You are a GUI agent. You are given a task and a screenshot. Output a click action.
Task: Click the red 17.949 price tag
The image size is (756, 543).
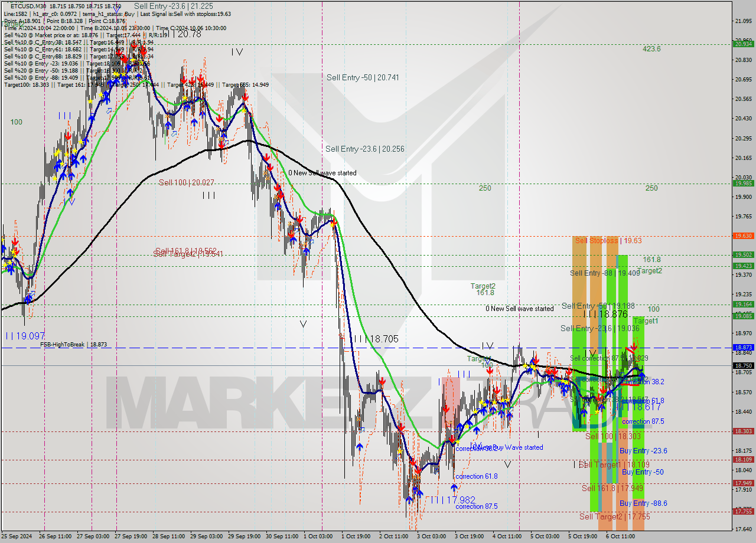click(743, 483)
